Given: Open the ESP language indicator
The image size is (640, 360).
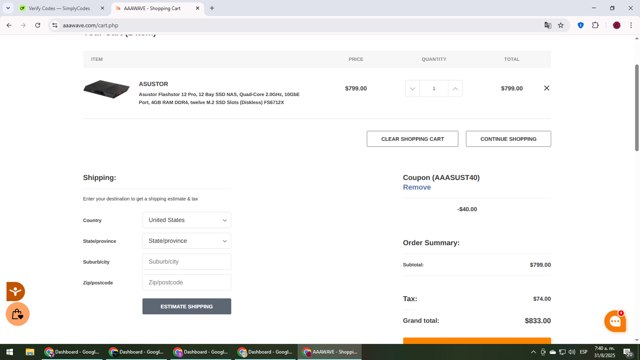Looking at the screenshot, I should click(x=584, y=352).
